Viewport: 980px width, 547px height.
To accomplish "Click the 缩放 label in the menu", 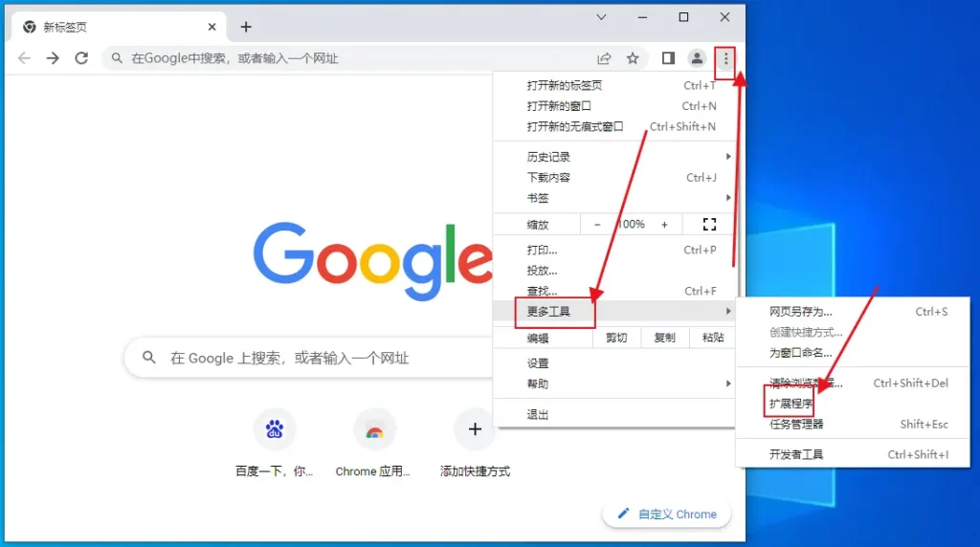I will click(538, 225).
